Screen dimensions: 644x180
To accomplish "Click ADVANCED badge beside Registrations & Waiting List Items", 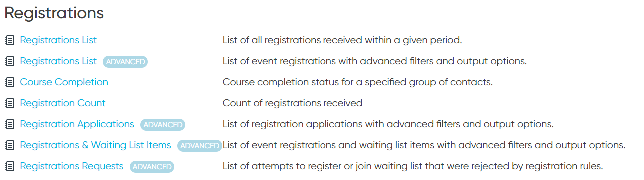I will [199, 146].
